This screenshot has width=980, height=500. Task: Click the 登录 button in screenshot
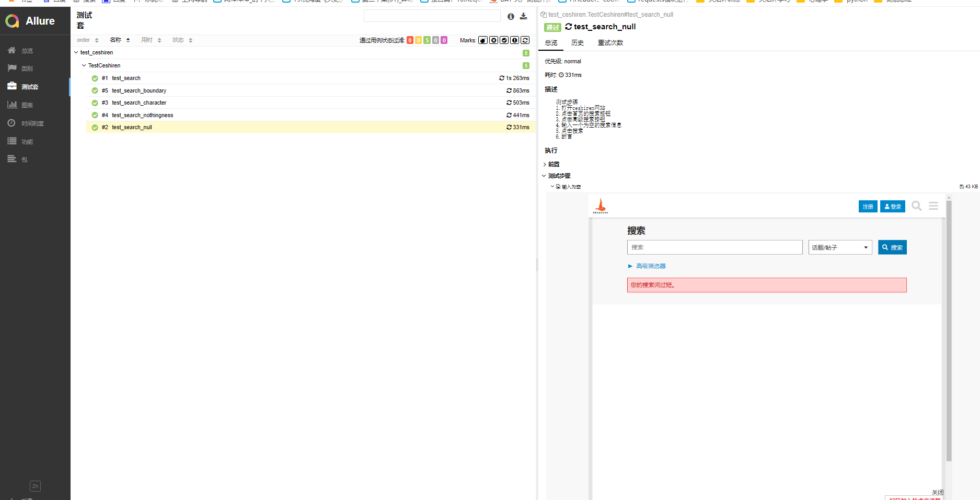click(x=893, y=207)
